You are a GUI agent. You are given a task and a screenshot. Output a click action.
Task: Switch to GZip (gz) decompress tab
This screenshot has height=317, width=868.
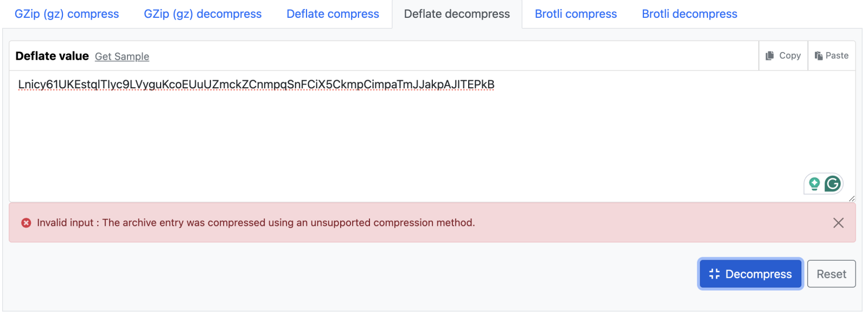tap(202, 14)
